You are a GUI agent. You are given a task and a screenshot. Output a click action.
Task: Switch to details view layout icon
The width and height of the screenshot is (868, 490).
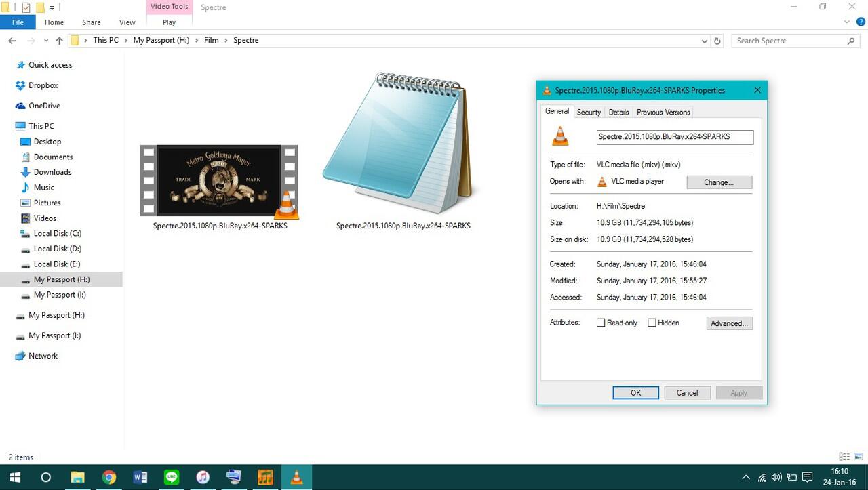844,457
